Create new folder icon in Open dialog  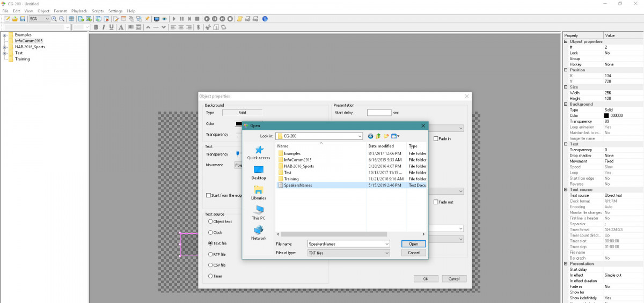[386, 136]
